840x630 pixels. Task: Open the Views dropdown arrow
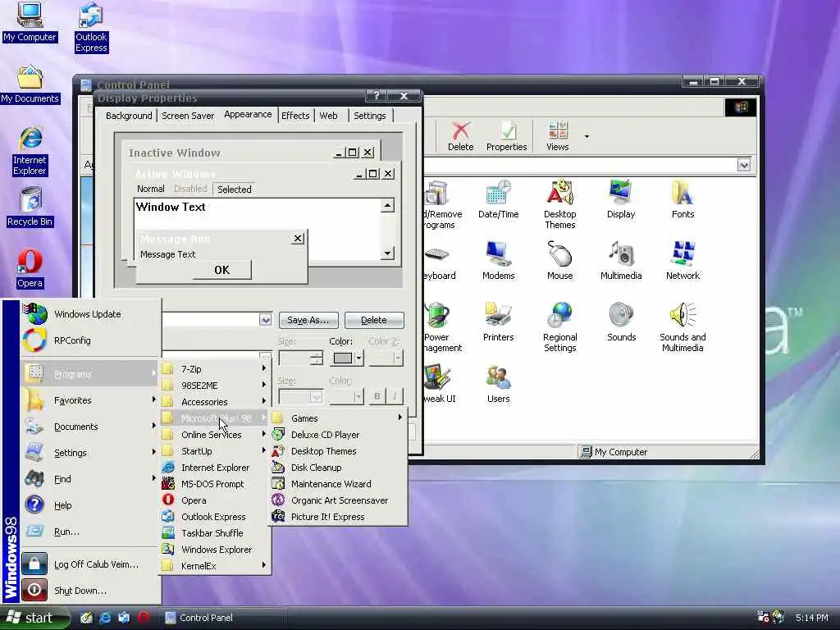click(587, 137)
